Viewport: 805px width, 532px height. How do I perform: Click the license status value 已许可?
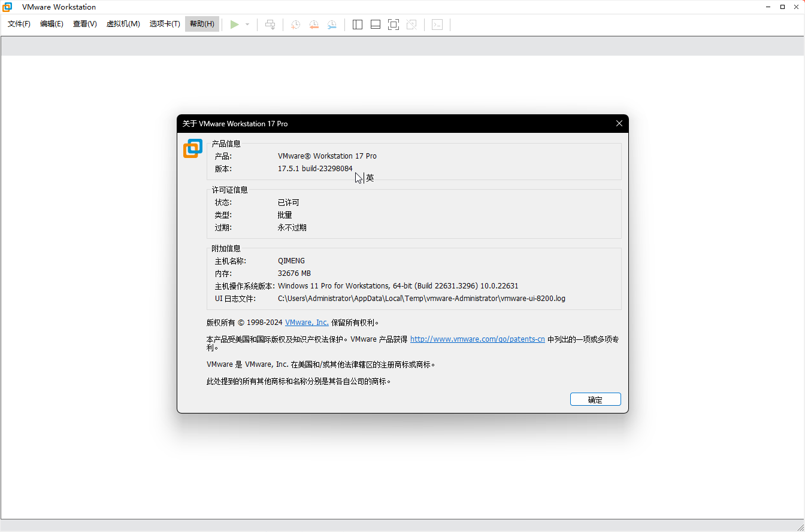click(x=289, y=203)
